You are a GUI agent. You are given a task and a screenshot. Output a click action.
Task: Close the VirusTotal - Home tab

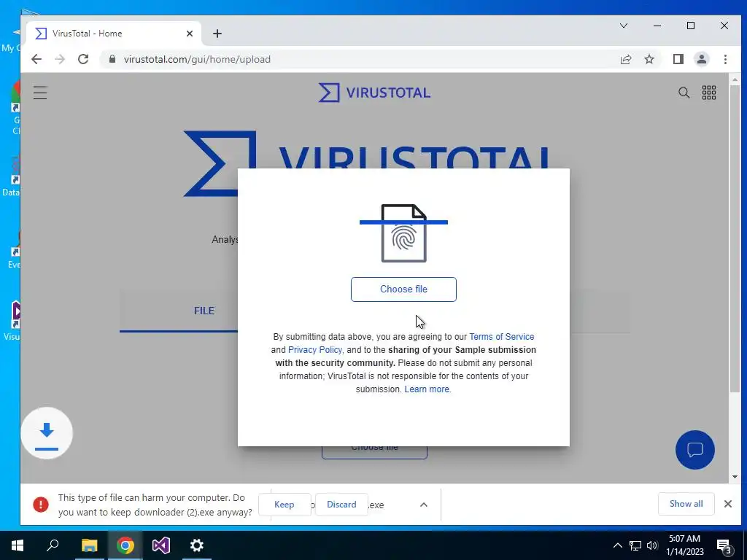[190, 34]
